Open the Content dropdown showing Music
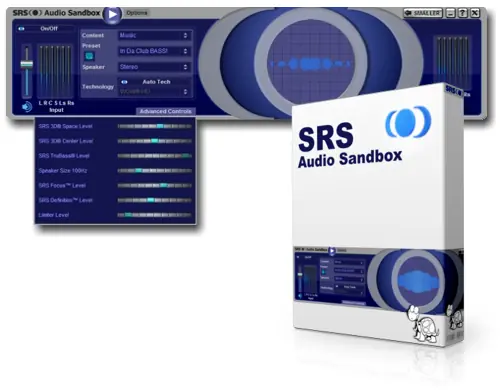Viewport: 500px width, 390px height. 155,35
